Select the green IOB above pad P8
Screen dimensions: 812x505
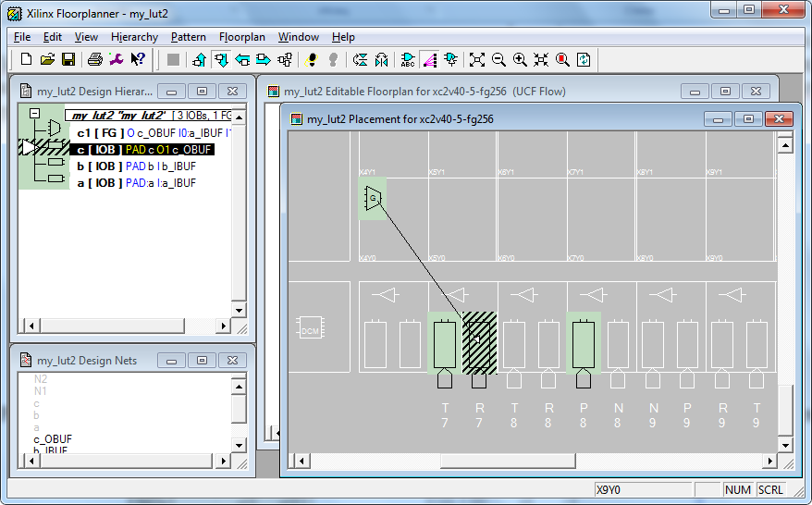(x=584, y=343)
